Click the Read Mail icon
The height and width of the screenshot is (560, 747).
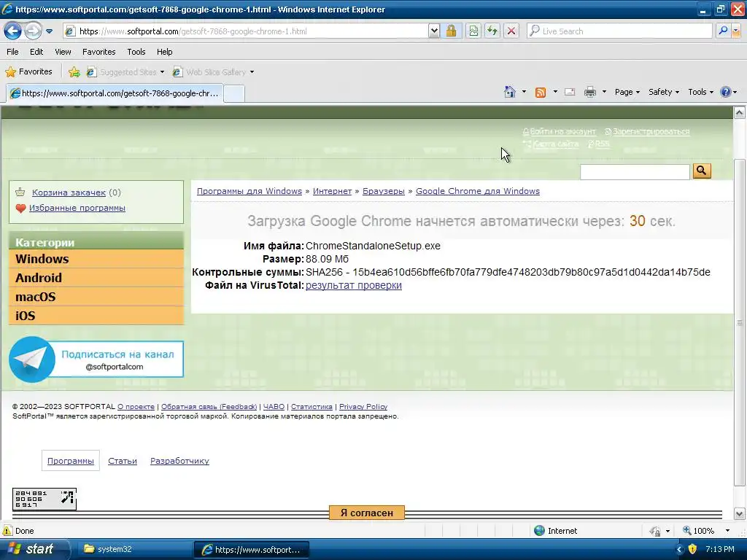click(570, 92)
